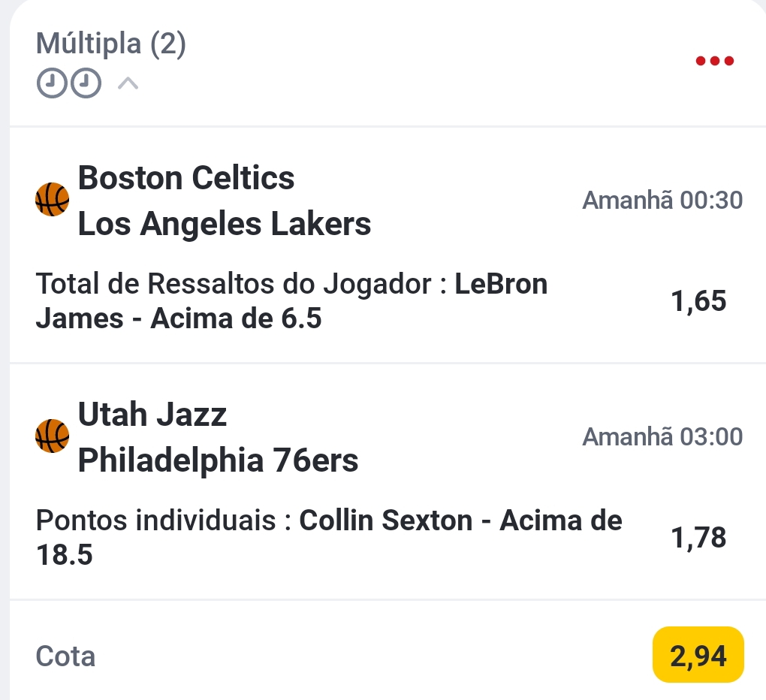
Task: Open the Boston Celtics team name
Action: click(x=186, y=178)
